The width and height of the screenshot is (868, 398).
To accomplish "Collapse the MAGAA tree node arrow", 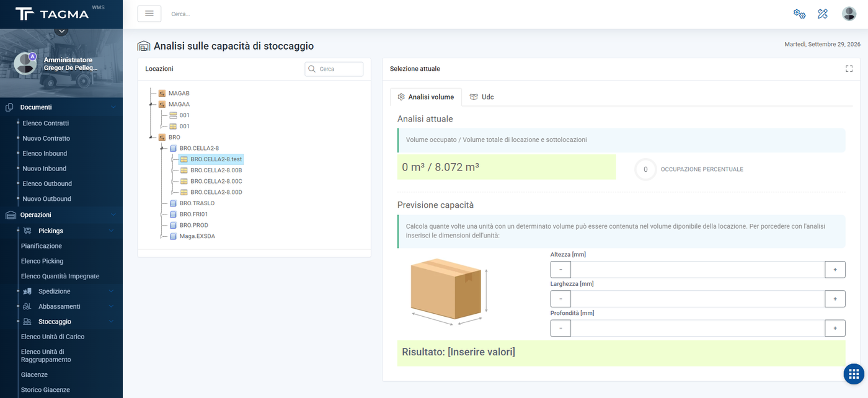I will point(151,105).
